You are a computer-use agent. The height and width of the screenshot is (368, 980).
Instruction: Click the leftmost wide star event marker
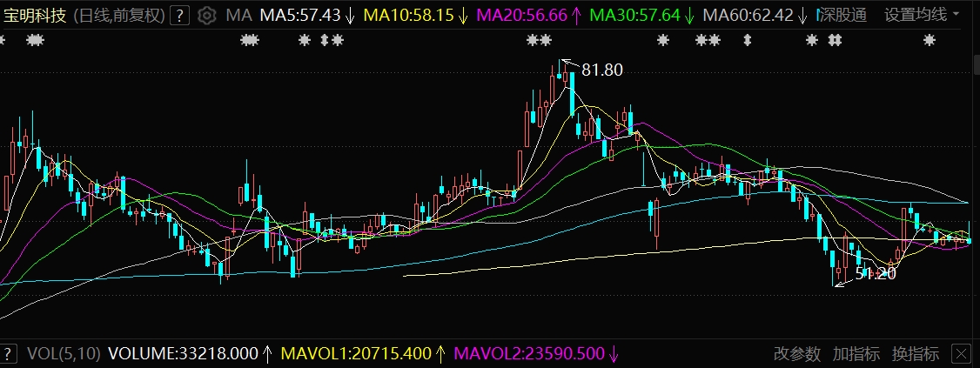coord(36,40)
